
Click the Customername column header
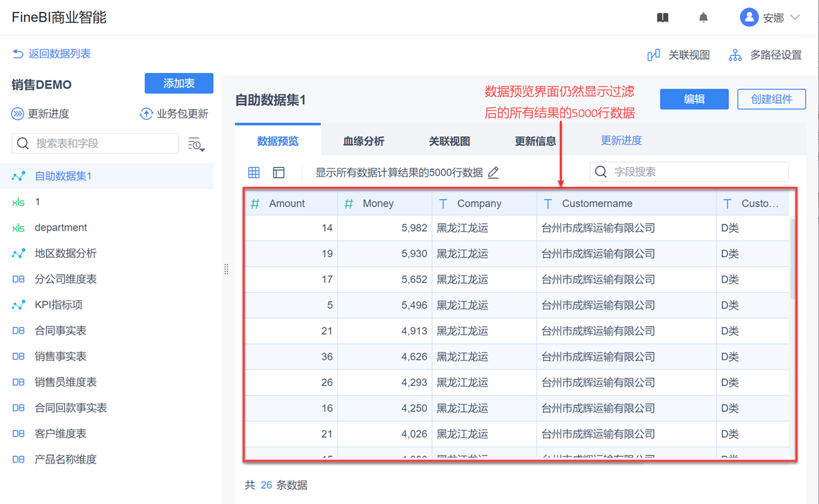[627, 203]
